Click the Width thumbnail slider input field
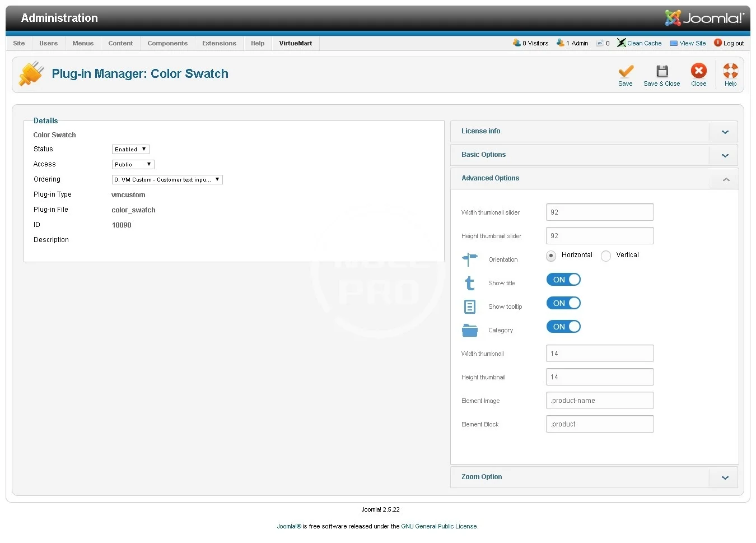This screenshot has height=543, width=756. point(599,212)
